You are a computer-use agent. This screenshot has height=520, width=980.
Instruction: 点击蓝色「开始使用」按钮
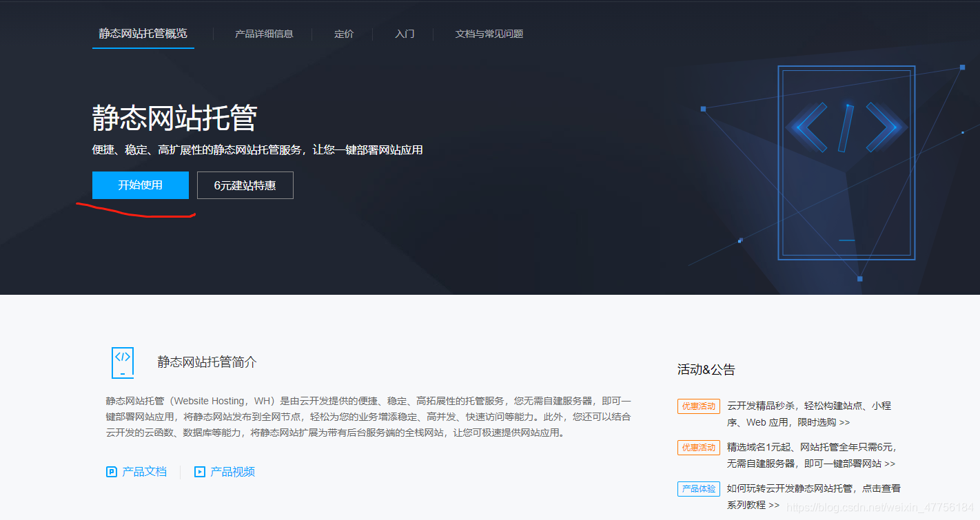click(141, 185)
